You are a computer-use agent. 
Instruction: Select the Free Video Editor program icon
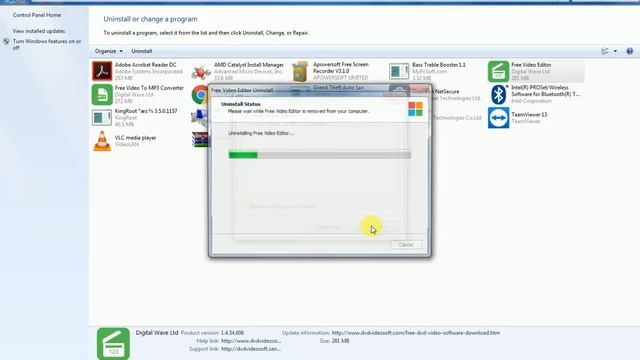click(x=498, y=71)
